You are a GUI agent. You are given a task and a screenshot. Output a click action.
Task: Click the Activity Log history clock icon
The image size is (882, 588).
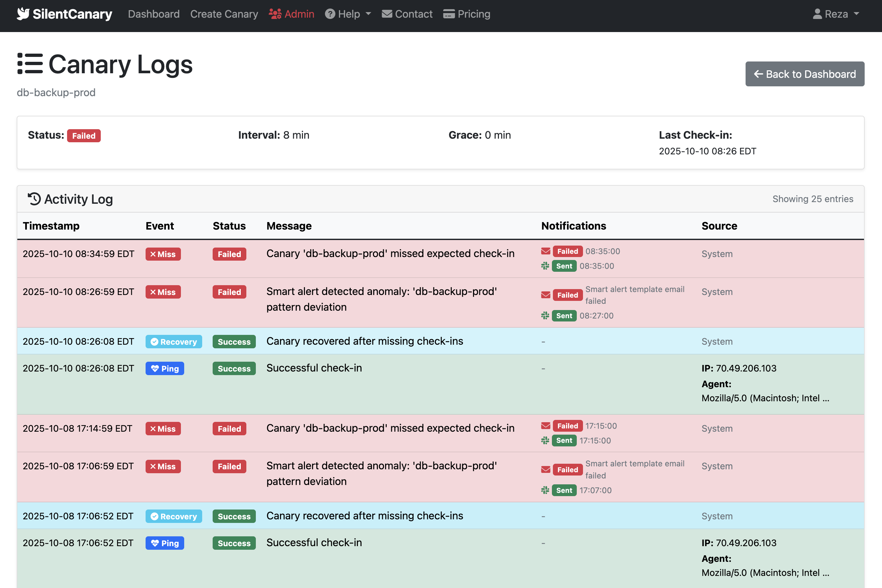[x=34, y=199]
